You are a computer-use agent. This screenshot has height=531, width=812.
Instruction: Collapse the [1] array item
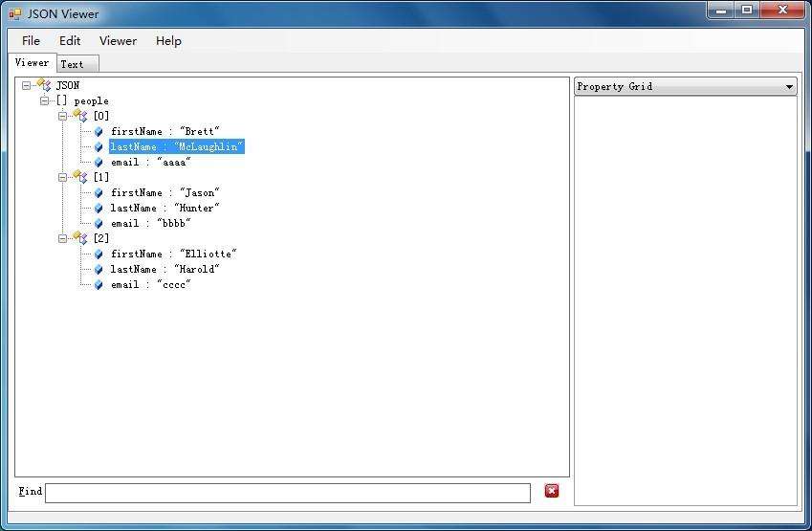click(x=63, y=177)
